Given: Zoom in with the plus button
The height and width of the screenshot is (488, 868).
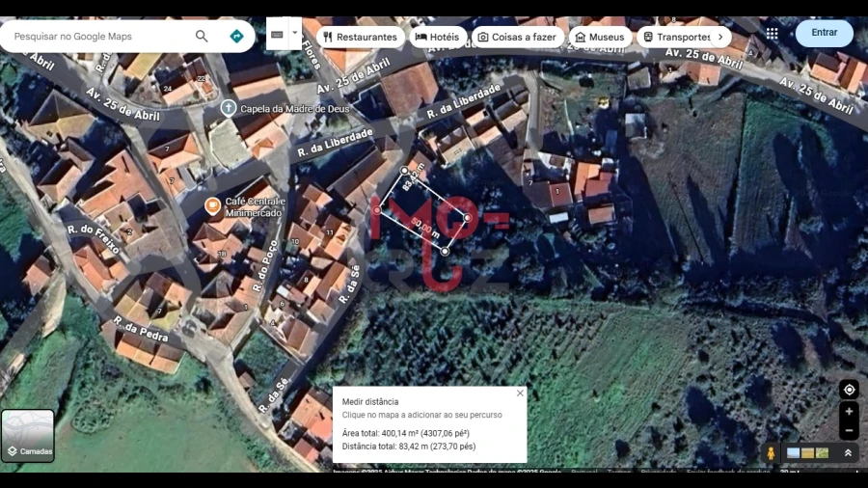Looking at the screenshot, I should coord(849,412).
